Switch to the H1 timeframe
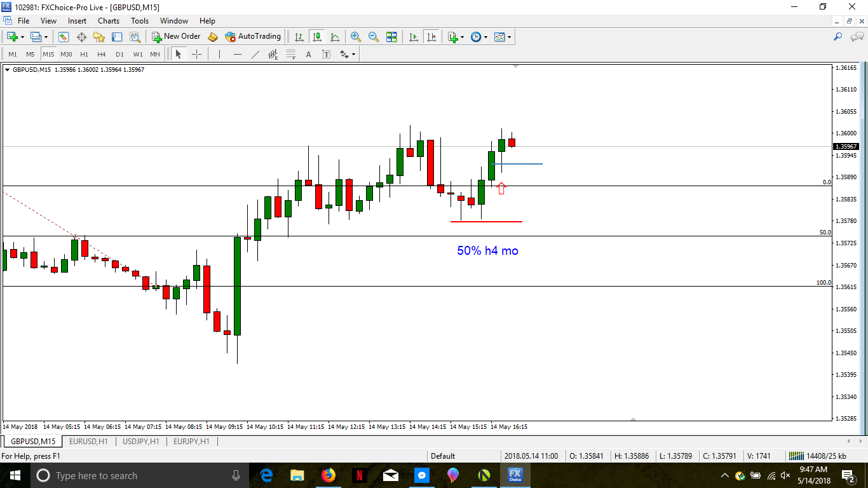868x488 pixels. 84,55
